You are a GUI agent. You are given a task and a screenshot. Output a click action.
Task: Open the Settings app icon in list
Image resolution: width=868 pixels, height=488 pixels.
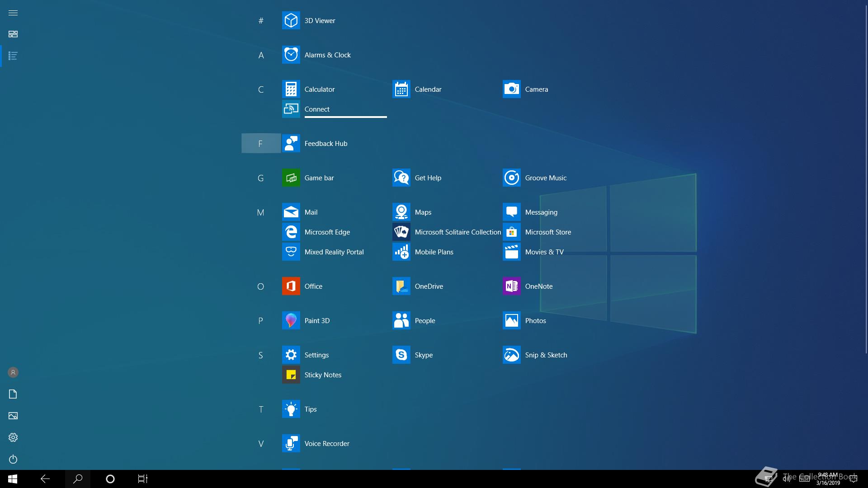[291, 355]
